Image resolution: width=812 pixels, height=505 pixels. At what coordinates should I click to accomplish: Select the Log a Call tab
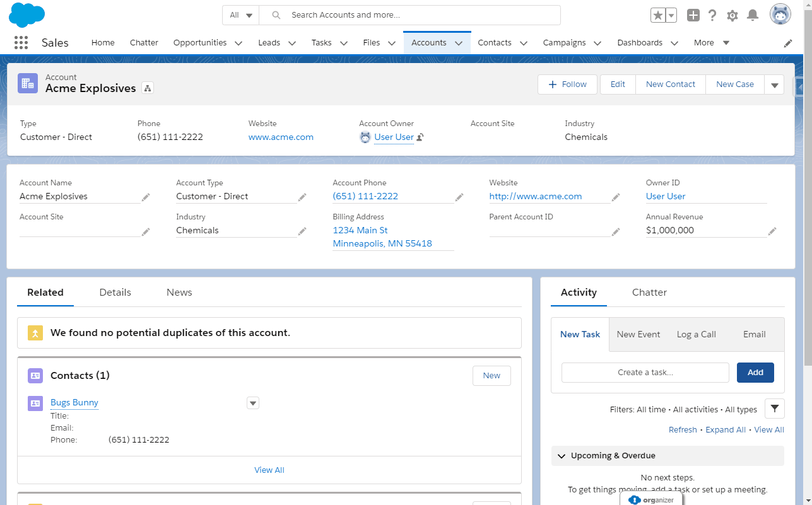pyautogui.click(x=696, y=335)
